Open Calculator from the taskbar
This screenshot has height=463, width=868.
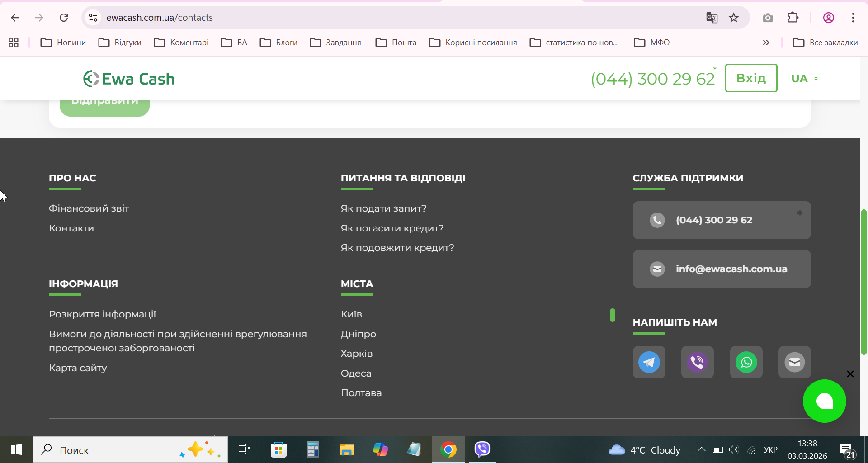(312, 449)
